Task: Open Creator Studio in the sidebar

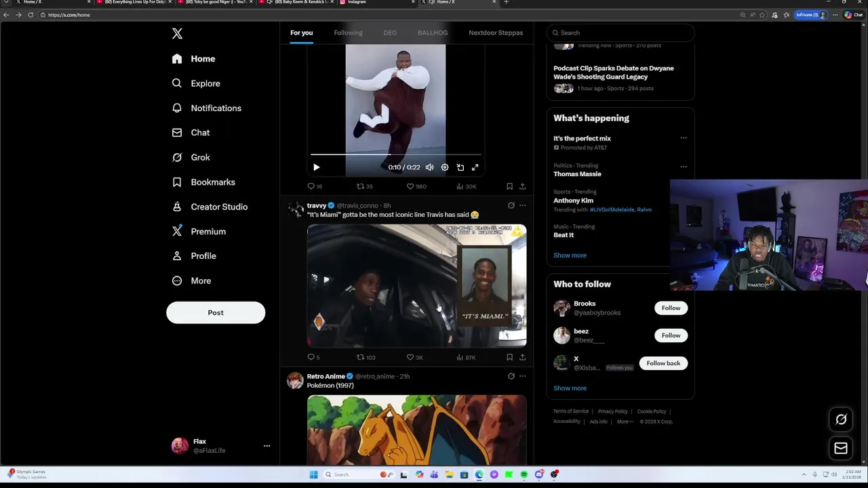Action: 210,207
